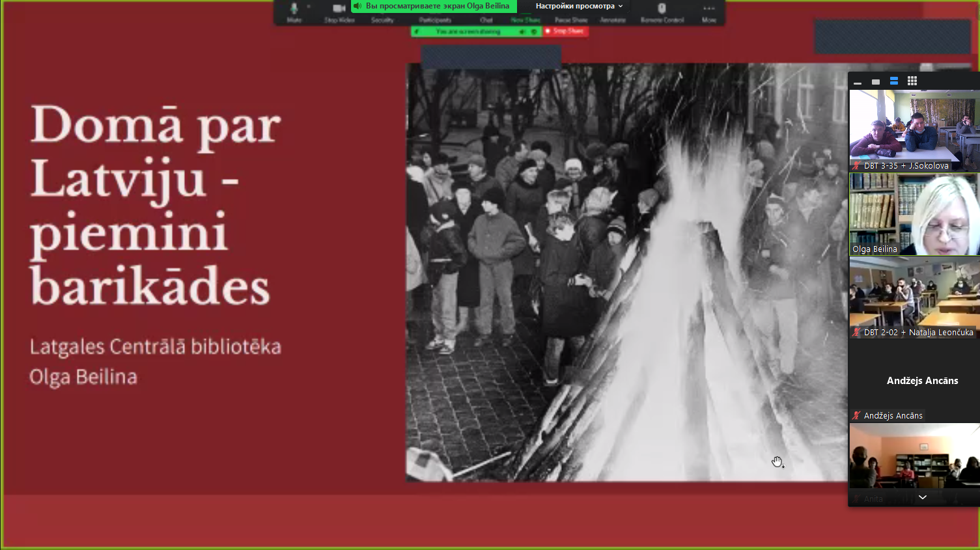Mute the microphone in shared toolbar
This screenshot has height=550, width=980.
[x=294, y=11]
